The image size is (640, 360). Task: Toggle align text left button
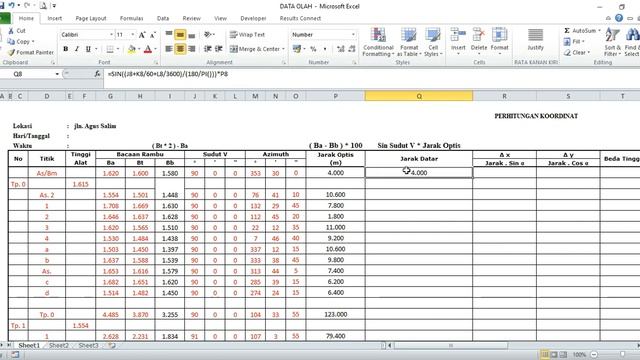coord(169,49)
